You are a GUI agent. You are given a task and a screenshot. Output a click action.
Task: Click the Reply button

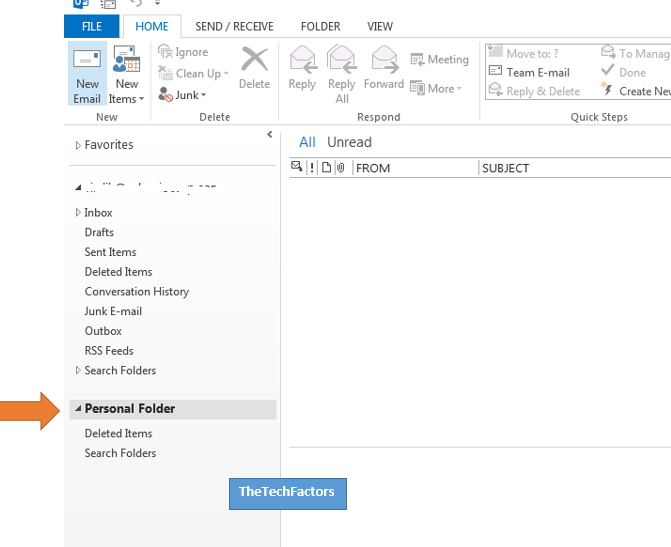point(302,68)
